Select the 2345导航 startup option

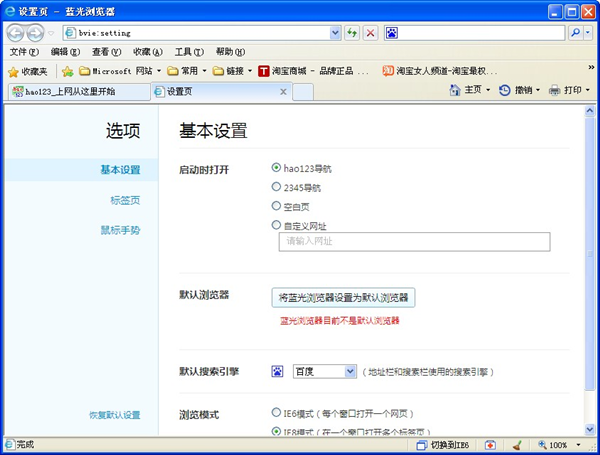(x=276, y=187)
